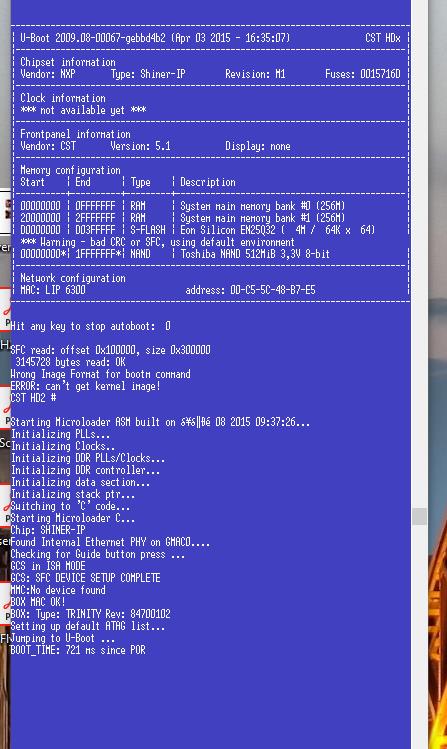Screen dimensions: 447x749
Task: Click 'Setting up default ATAG list...' line
Action: point(88,626)
